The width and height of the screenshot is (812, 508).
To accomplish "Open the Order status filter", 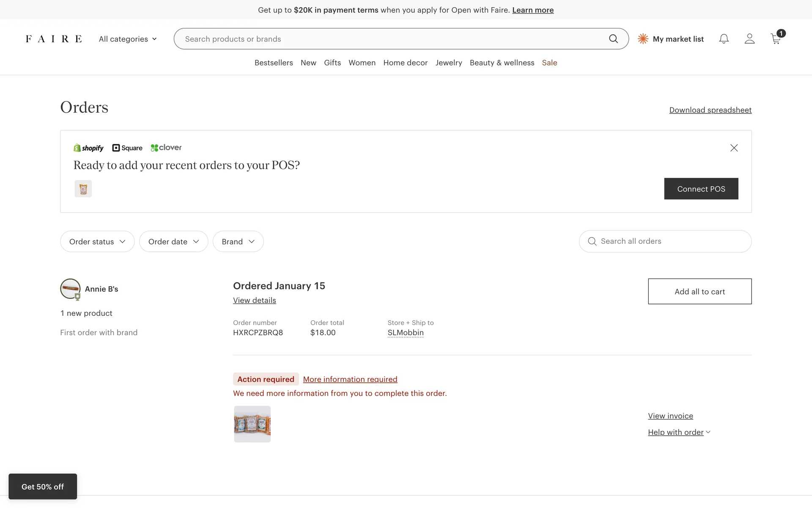I will coord(97,241).
